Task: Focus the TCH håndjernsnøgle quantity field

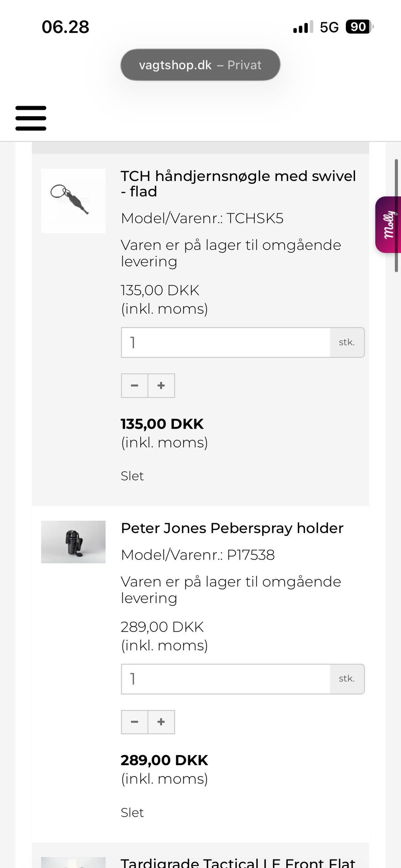Action: (226, 343)
